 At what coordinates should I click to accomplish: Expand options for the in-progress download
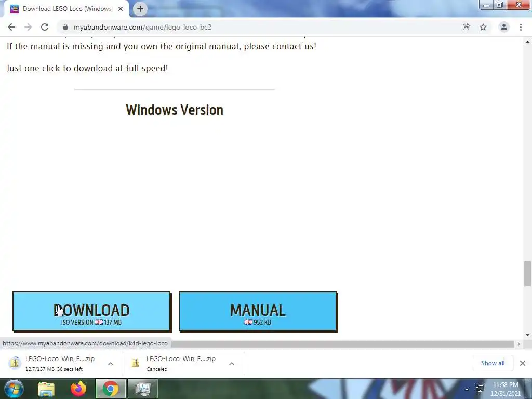pos(111,364)
